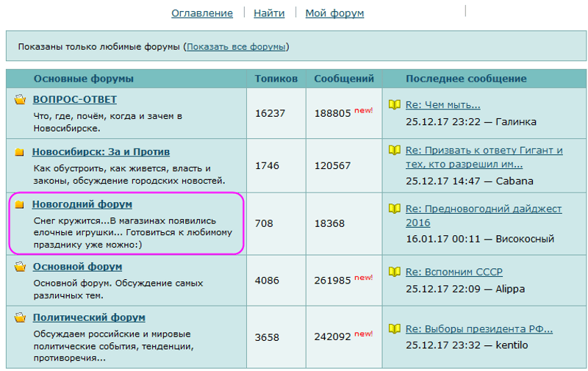The height and width of the screenshot is (371, 588).
Task: Click book icon next to Предновогодний дайджест post
Action: pos(395,209)
